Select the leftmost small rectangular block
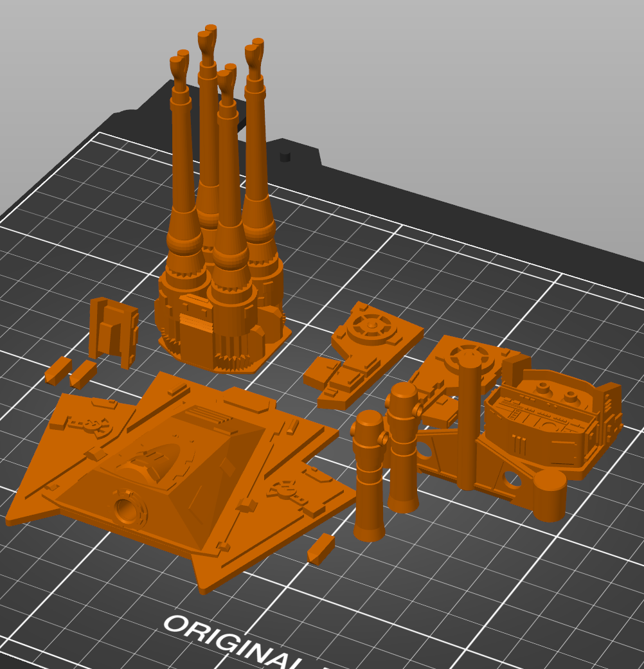Viewport: 644px width, 669px height. 58,371
